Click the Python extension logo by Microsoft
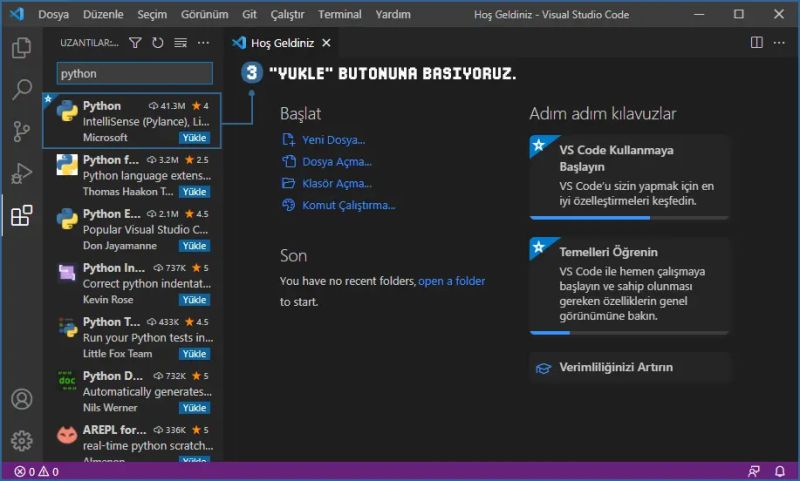The image size is (800, 481). (x=67, y=111)
